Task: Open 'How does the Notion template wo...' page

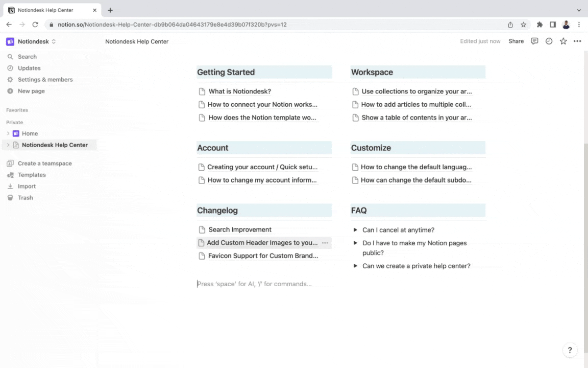Action: point(262,118)
